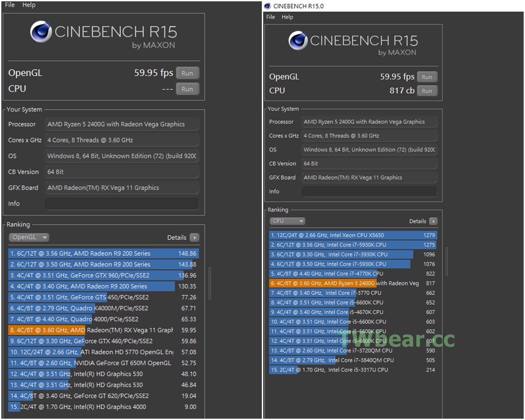This screenshot has width=525, height=420.
Task: Select the Core i5-4670K ranking row
Action: (x=353, y=312)
